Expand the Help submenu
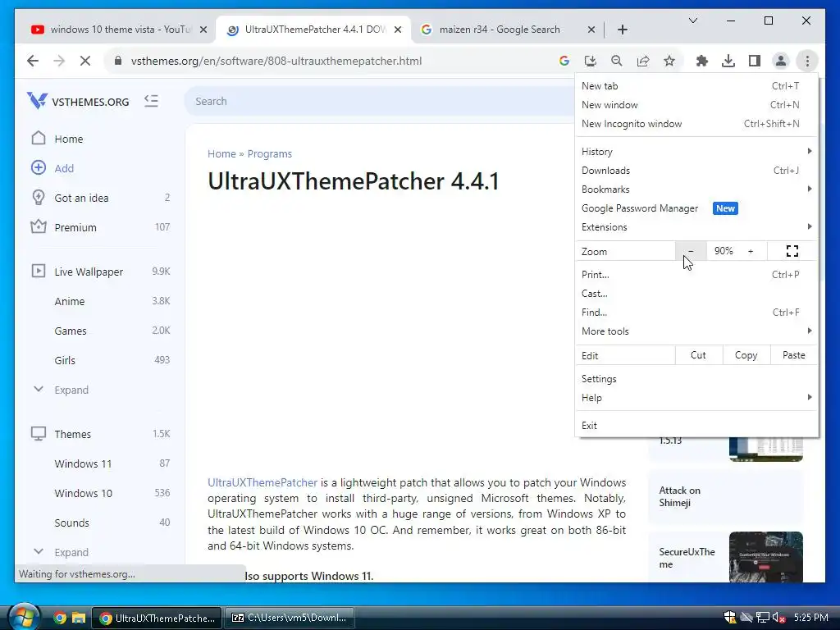The width and height of the screenshot is (840, 630). pos(696,398)
